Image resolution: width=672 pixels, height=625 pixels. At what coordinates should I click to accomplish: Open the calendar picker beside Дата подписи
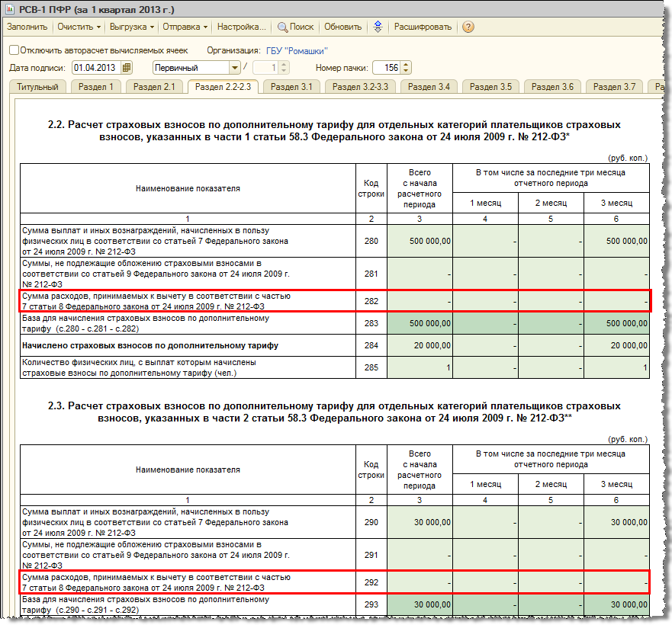pyautogui.click(x=127, y=68)
